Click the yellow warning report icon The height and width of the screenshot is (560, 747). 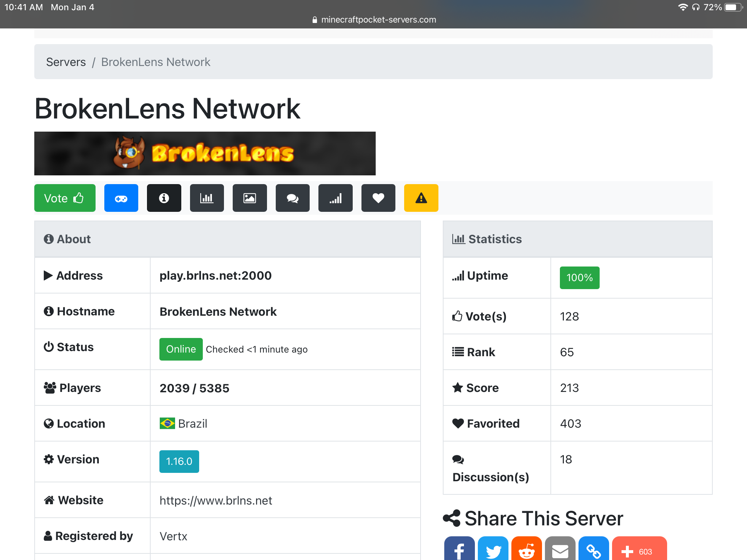point(421,198)
